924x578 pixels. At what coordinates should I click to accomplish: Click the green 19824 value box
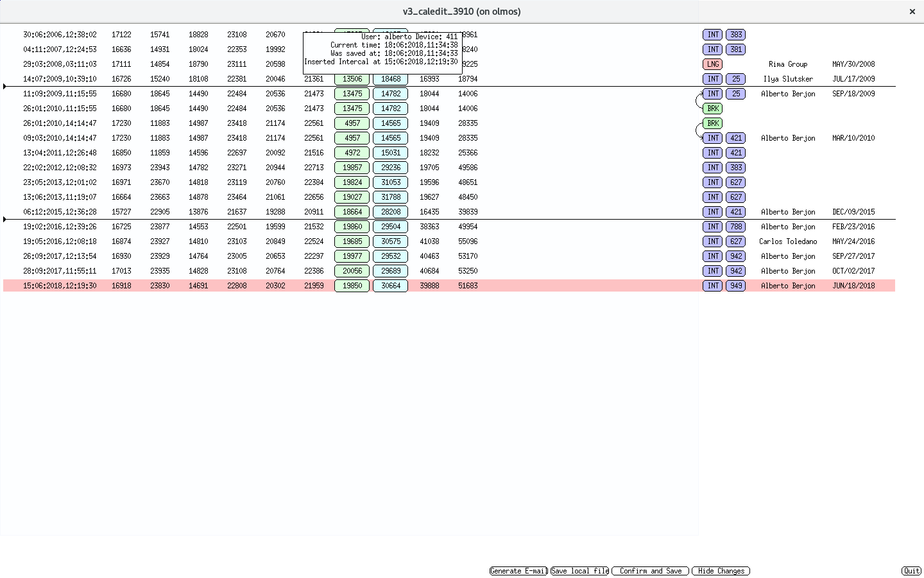click(352, 182)
